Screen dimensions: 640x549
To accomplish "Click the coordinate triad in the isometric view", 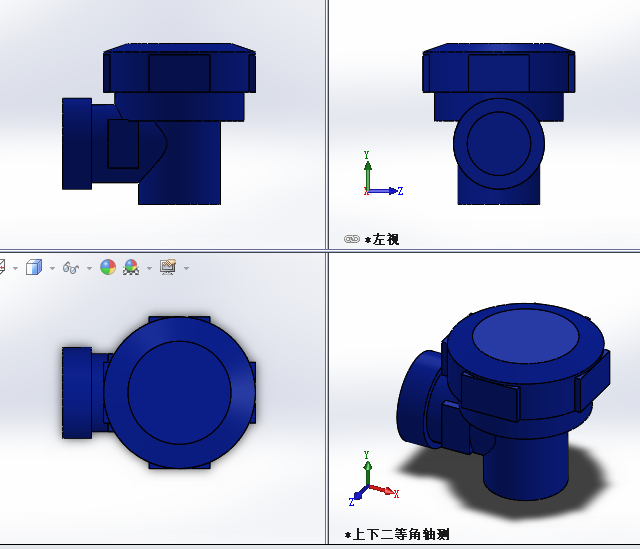I will point(373,478).
